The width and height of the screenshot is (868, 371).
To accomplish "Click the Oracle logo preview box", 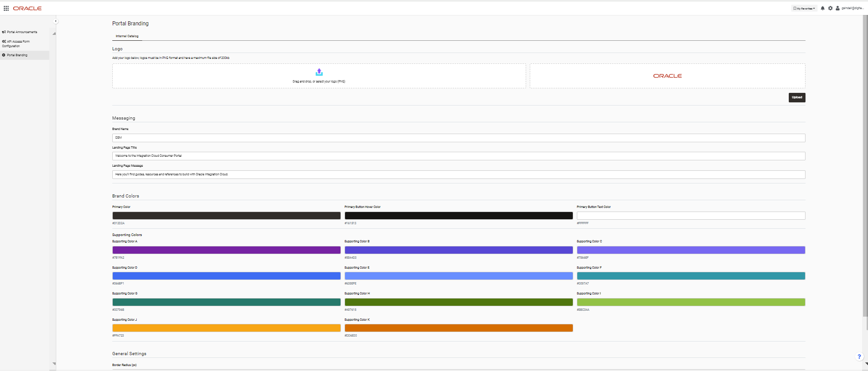I will [667, 76].
